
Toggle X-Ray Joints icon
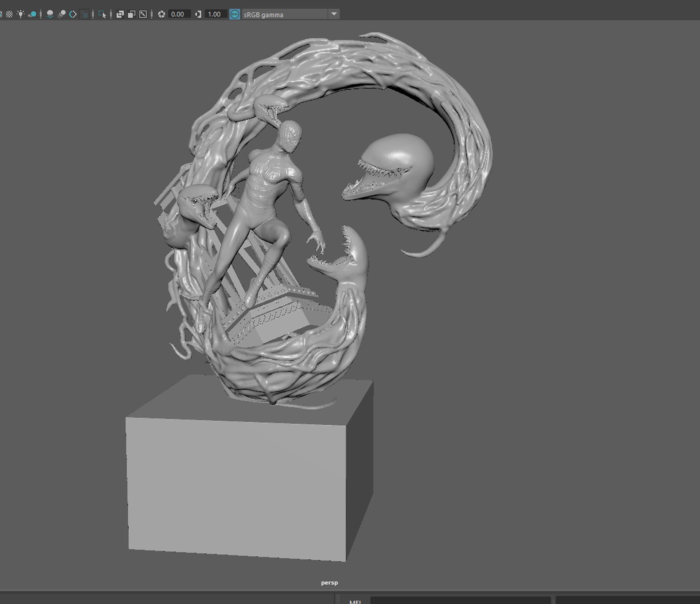(143, 14)
